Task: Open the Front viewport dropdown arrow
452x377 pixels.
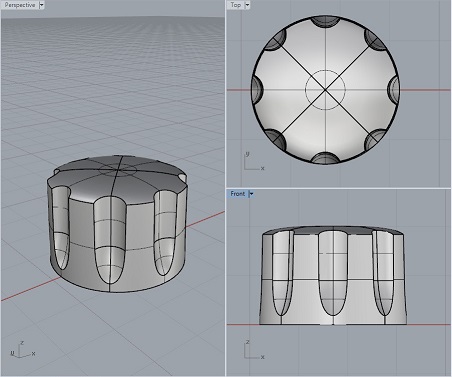Action: point(252,194)
